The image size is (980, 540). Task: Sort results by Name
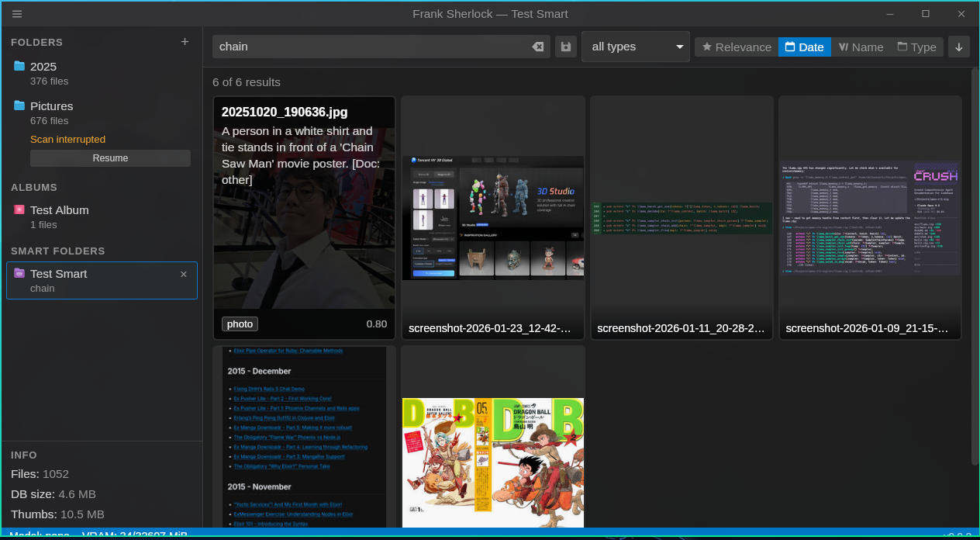[x=861, y=47]
